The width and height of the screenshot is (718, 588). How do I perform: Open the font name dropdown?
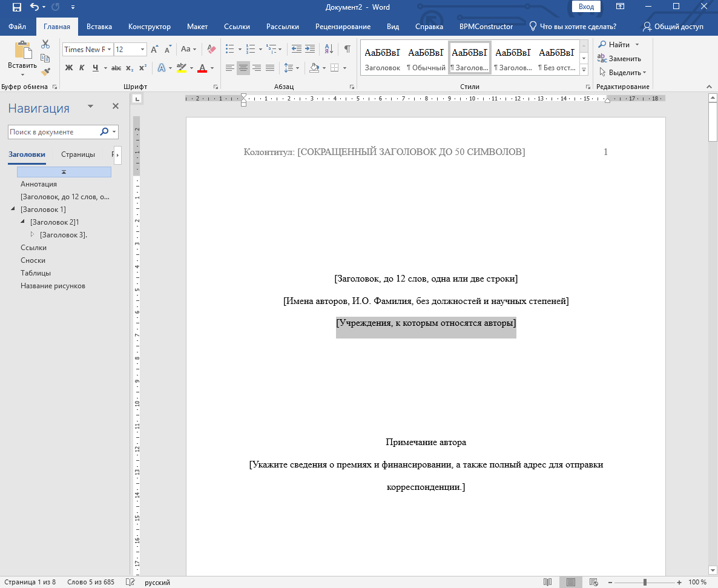(x=110, y=49)
